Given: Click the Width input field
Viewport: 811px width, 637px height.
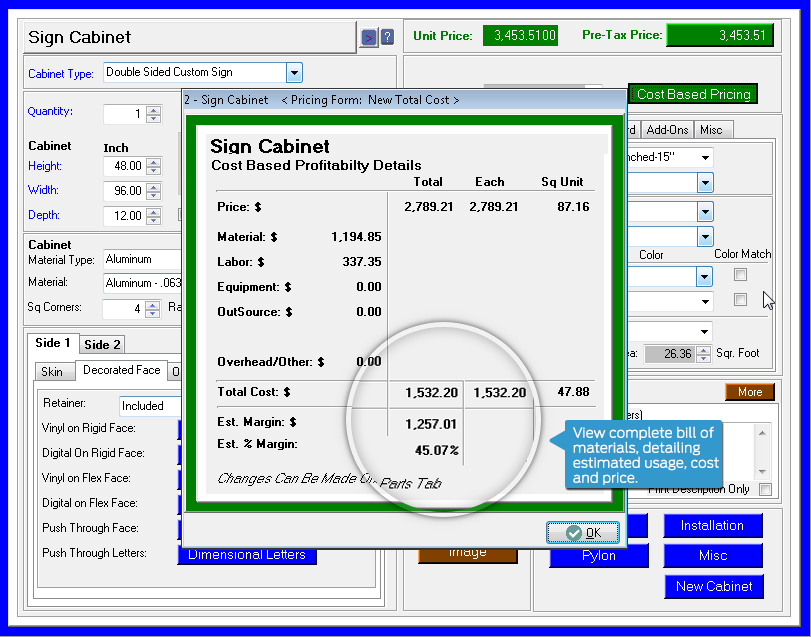Looking at the screenshot, I should [124, 191].
